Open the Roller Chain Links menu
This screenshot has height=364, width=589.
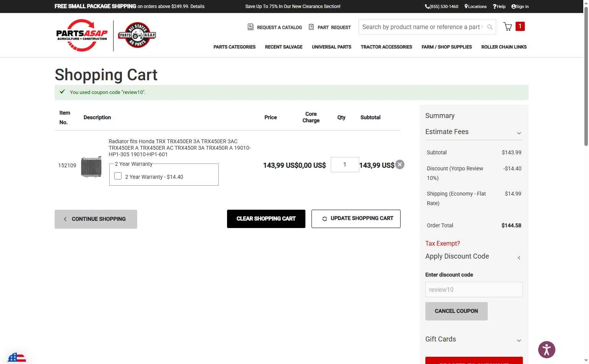pyautogui.click(x=504, y=47)
